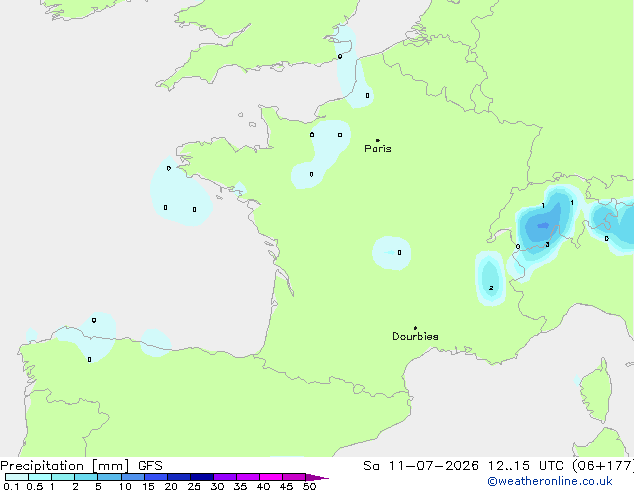
Task: Click the precipitation value '2' on the map
Action: tap(491, 288)
